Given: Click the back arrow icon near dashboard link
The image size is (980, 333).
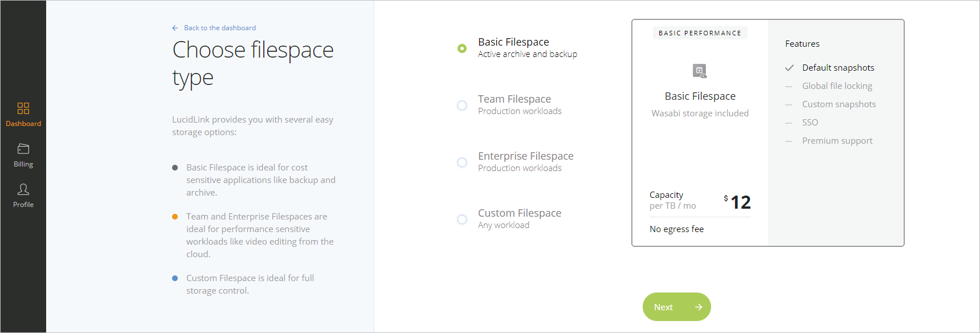Looking at the screenshot, I should pyautogui.click(x=175, y=28).
